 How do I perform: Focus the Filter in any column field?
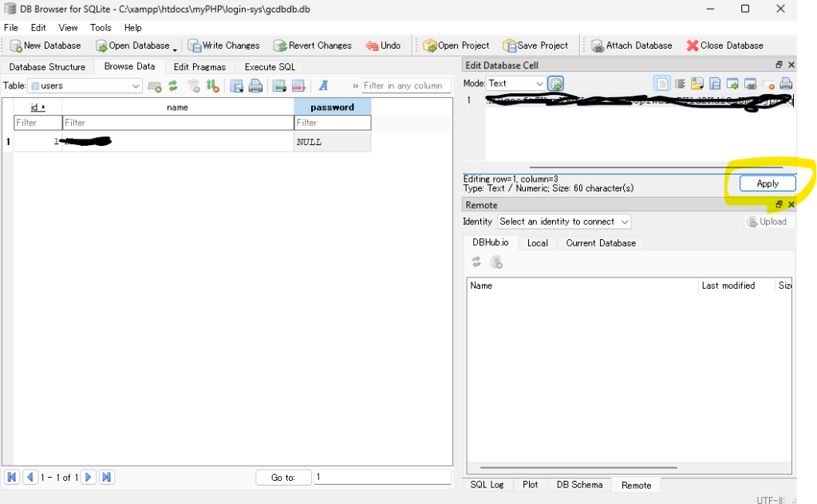(x=403, y=86)
